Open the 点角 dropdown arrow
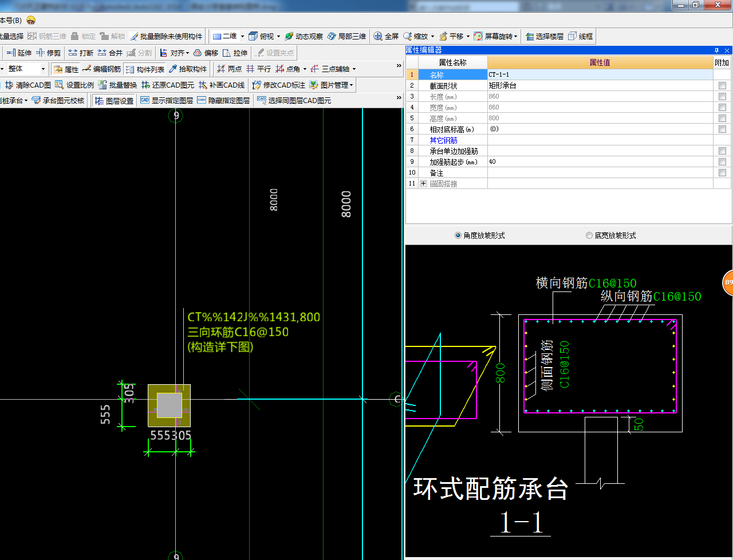The height and width of the screenshot is (560, 733). (305, 69)
